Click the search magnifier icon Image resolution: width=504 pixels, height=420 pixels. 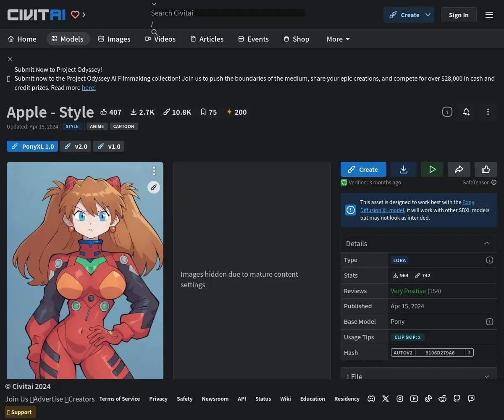tap(154, 32)
